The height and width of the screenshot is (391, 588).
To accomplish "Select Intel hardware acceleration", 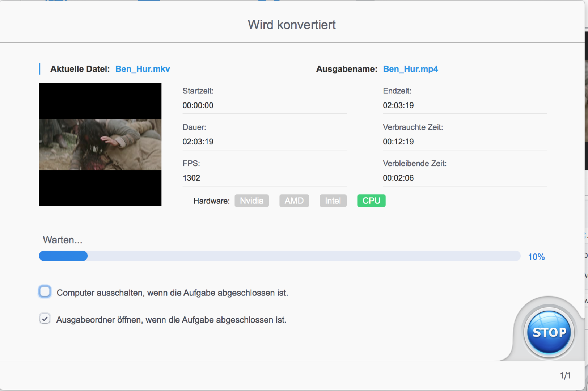I will click(x=333, y=201).
